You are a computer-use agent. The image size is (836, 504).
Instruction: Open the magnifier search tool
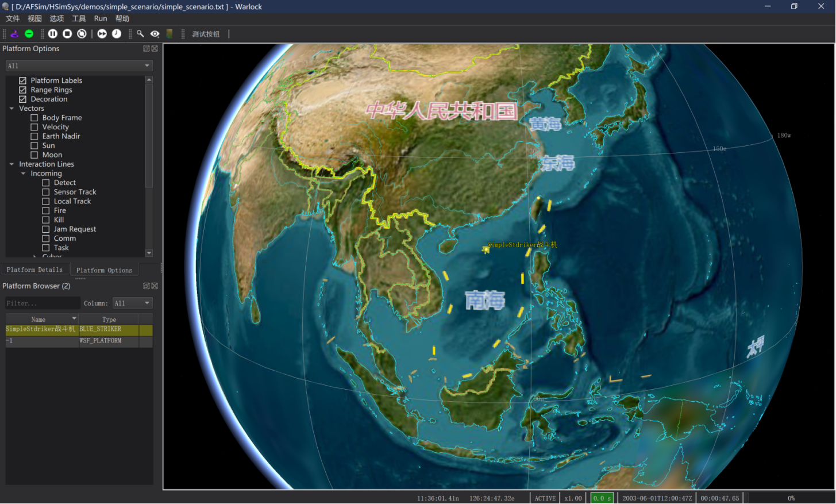pos(140,34)
